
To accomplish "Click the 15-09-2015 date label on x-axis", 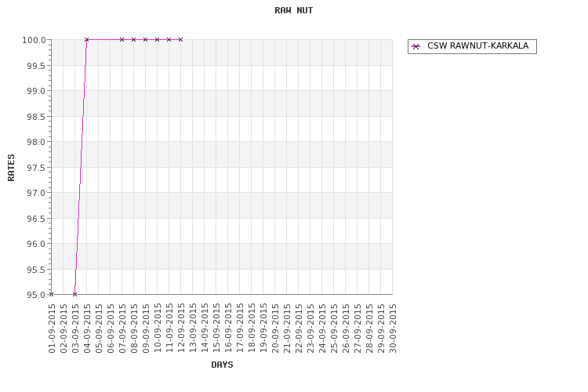I will [216, 328].
